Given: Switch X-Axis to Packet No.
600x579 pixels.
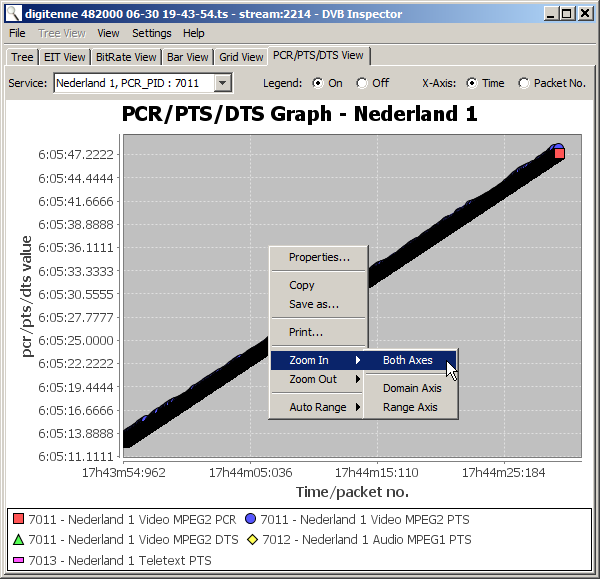Looking at the screenshot, I should click(x=524, y=83).
